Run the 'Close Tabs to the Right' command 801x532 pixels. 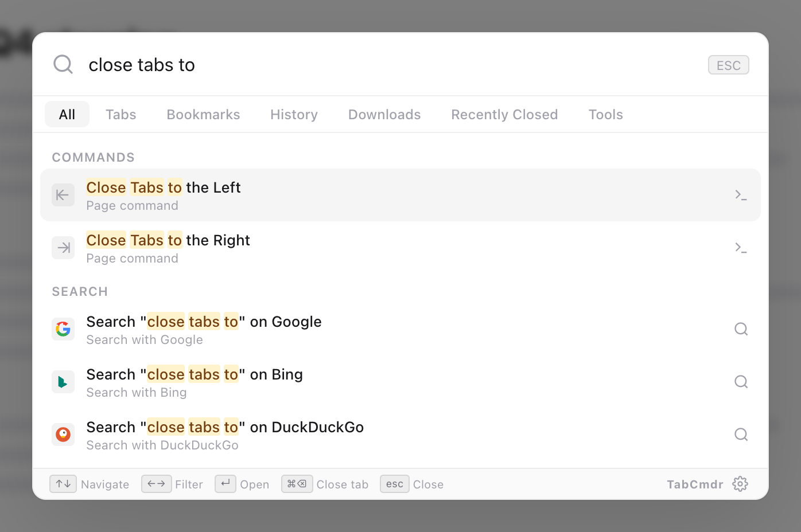tap(400, 248)
